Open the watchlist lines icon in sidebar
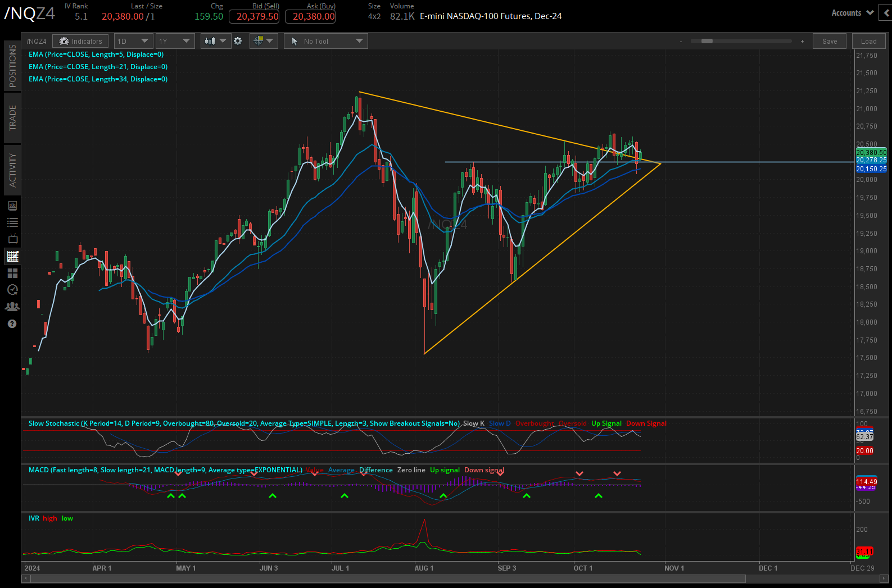Screen dimensions: 892x588 [x=12, y=222]
